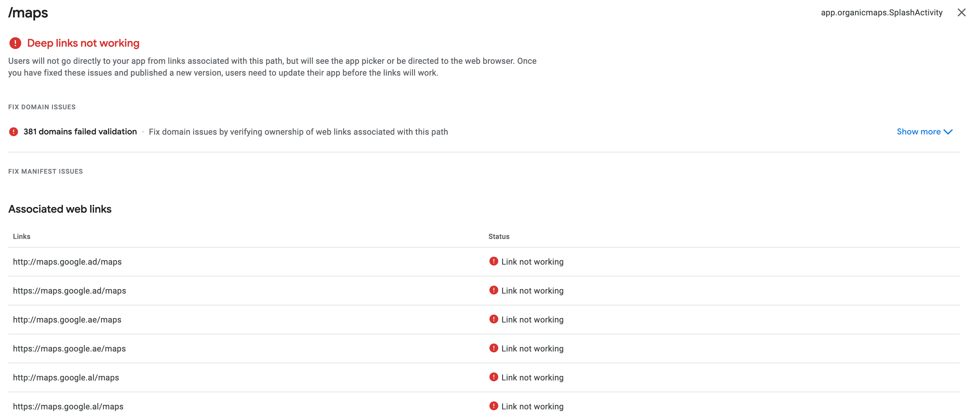Click the 'Link not working' status icon for https://maps.google.al/maps

(494, 406)
